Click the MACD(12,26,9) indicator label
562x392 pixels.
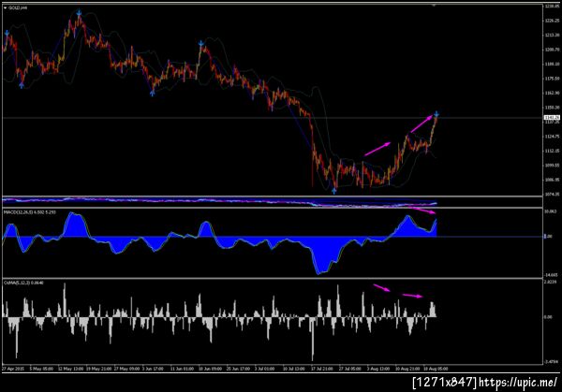tap(29, 212)
